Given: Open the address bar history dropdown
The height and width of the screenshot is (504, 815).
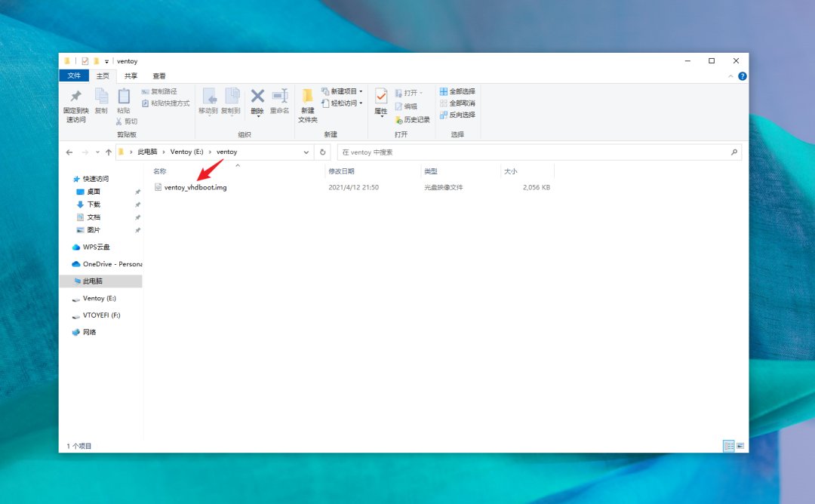Looking at the screenshot, I should pyautogui.click(x=306, y=152).
